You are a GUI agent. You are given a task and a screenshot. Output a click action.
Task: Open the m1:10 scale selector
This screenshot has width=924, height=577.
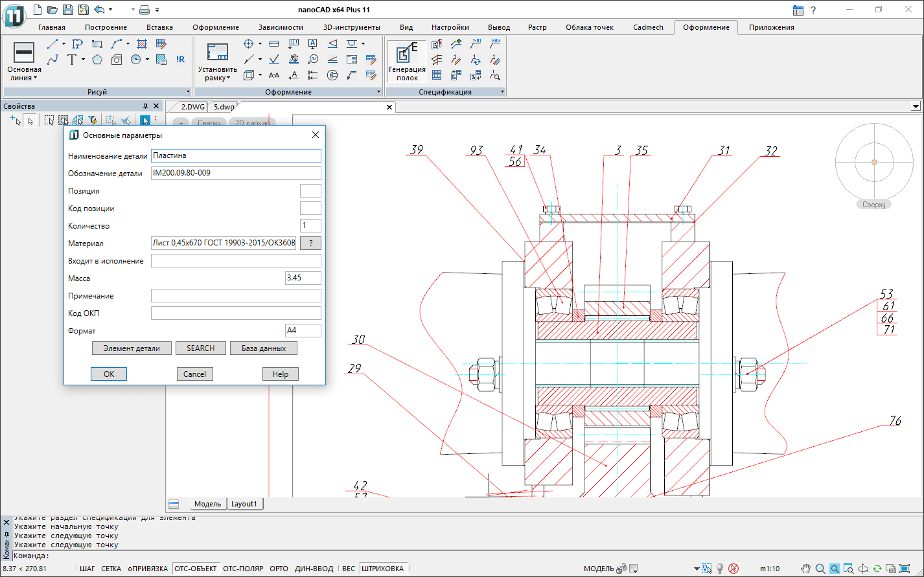click(x=769, y=569)
